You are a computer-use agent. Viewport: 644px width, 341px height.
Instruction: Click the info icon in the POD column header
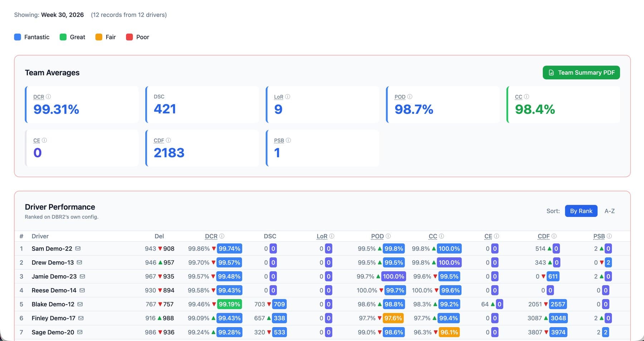point(388,236)
